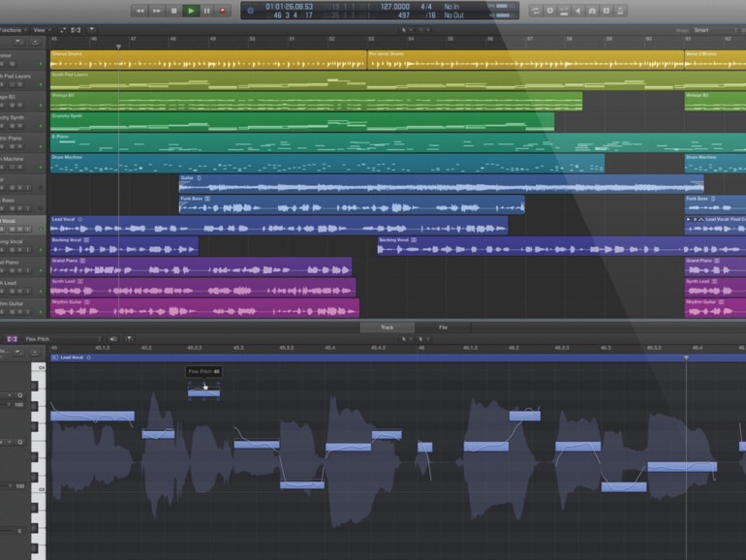Click the loop icon on the Guitar region
This screenshot has height=560, width=746.
pos(199,178)
